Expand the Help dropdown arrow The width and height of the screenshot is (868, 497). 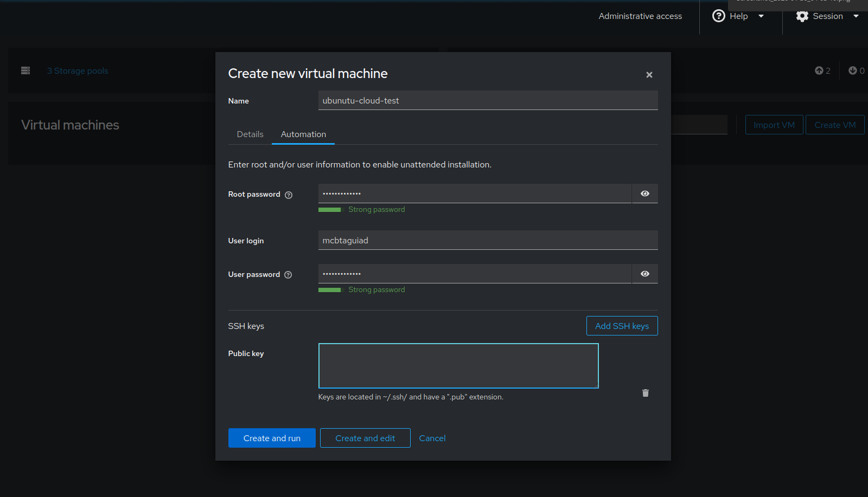pyautogui.click(x=761, y=16)
